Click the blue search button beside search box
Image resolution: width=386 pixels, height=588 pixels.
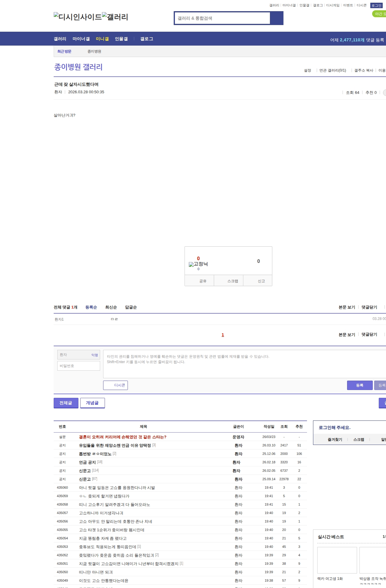tap(277, 18)
